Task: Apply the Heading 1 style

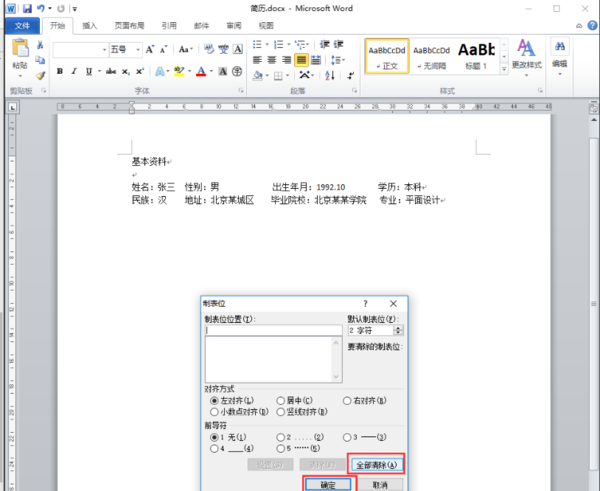Action: (476, 56)
